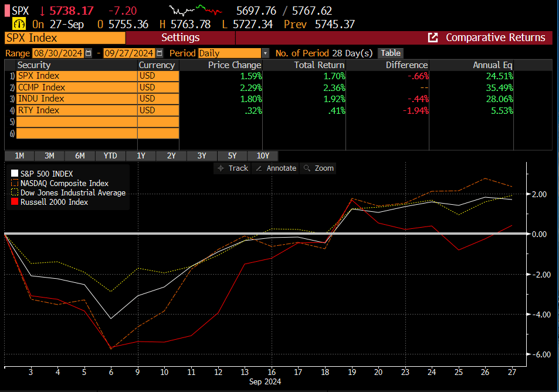Click the NASDAQ Composite Index legend label
The width and height of the screenshot is (559, 392).
[x=65, y=183]
